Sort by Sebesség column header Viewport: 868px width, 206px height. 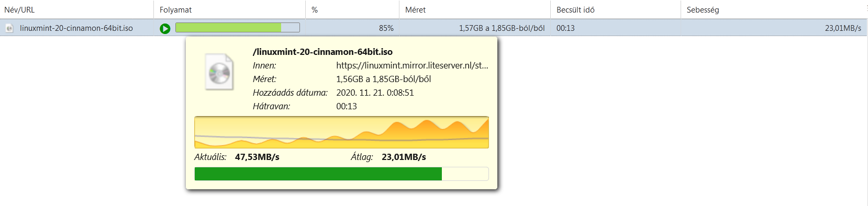(774, 9)
